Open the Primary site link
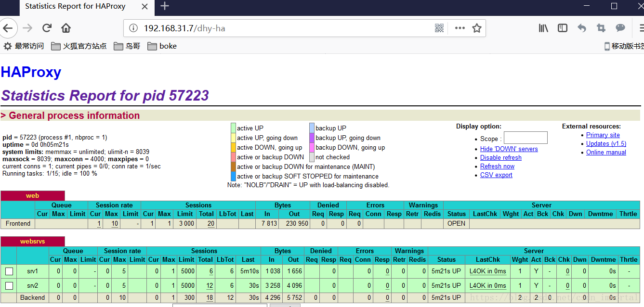The height and width of the screenshot is (307, 644). (x=603, y=135)
